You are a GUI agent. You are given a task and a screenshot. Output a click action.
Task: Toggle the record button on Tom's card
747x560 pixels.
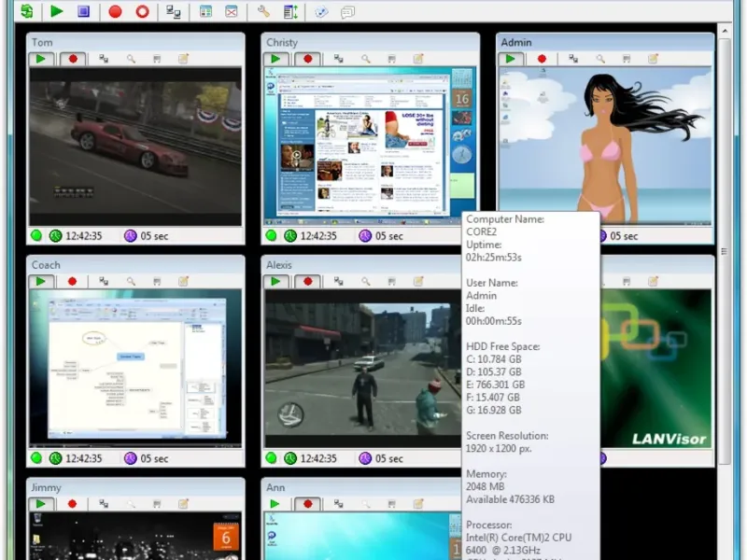click(73, 59)
